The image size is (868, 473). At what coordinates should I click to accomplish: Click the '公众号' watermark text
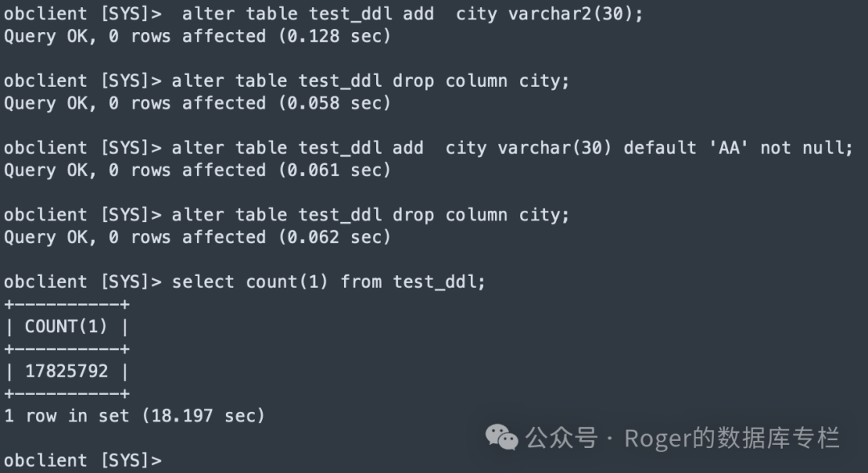pos(561,438)
